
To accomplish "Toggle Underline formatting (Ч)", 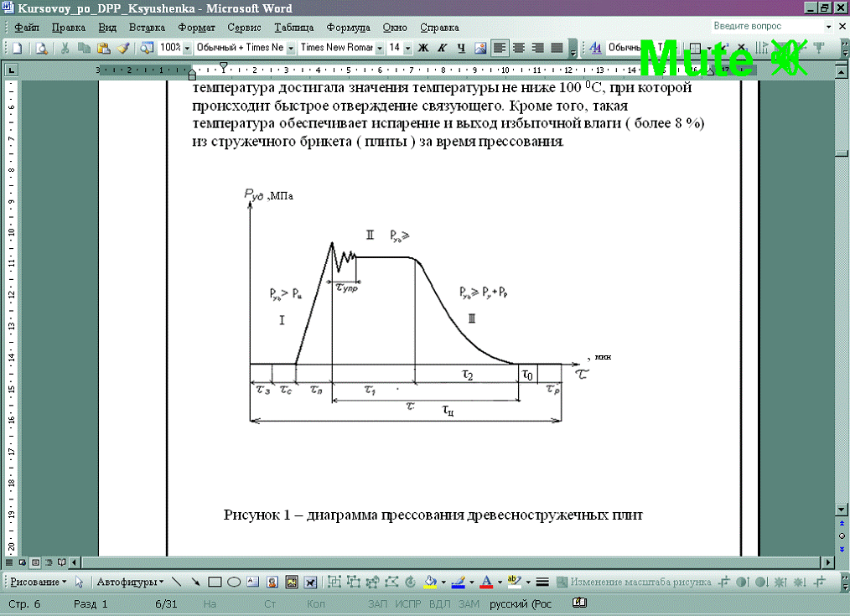I will point(461,48).
